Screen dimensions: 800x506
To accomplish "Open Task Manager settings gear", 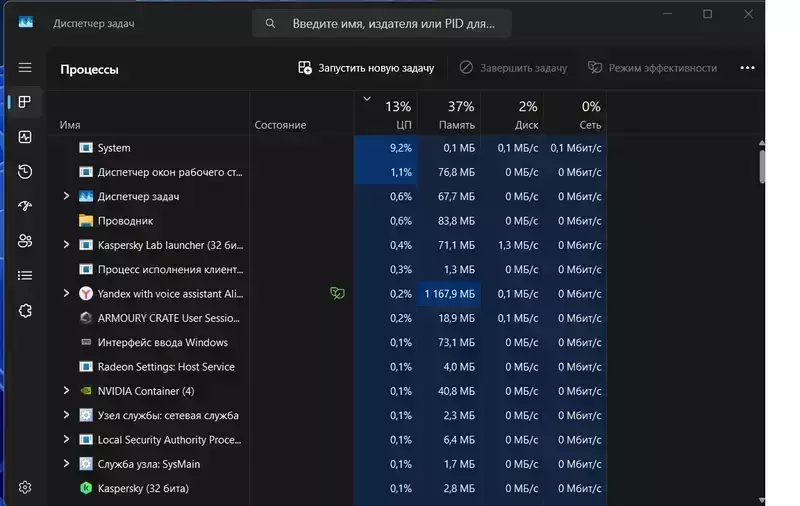I will tap(24, 488).
